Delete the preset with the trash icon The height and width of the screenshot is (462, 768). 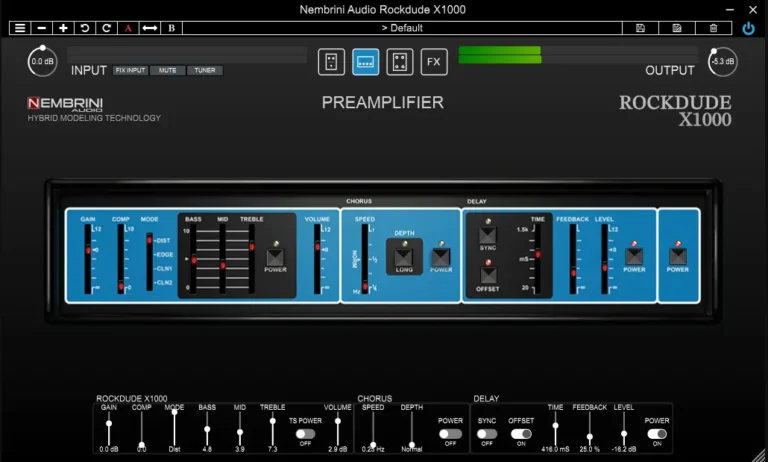coord(714,28)
